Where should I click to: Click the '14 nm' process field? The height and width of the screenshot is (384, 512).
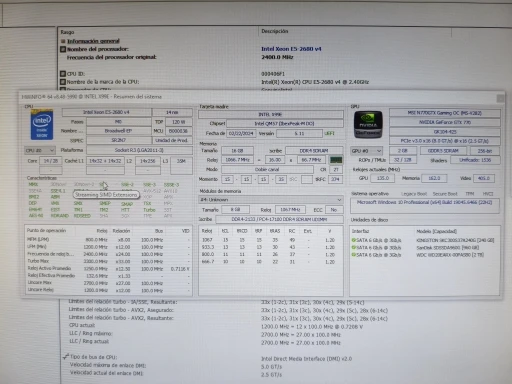click(x=172, y=112)
